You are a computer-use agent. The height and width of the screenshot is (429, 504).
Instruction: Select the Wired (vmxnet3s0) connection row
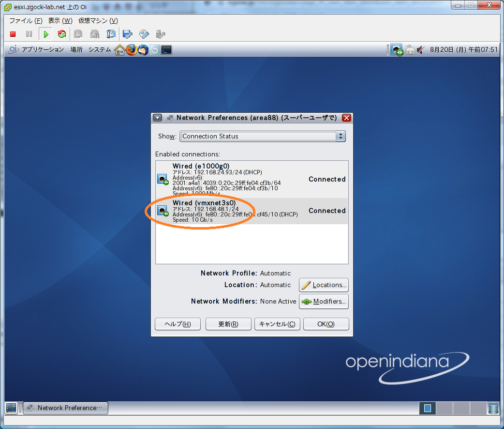tap(252, 211)
